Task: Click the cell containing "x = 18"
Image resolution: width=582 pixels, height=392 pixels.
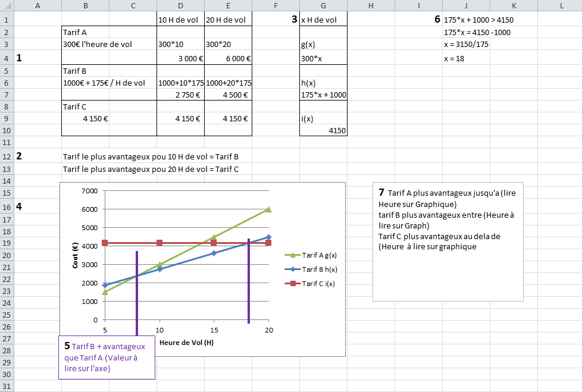Action: [466, 59]
